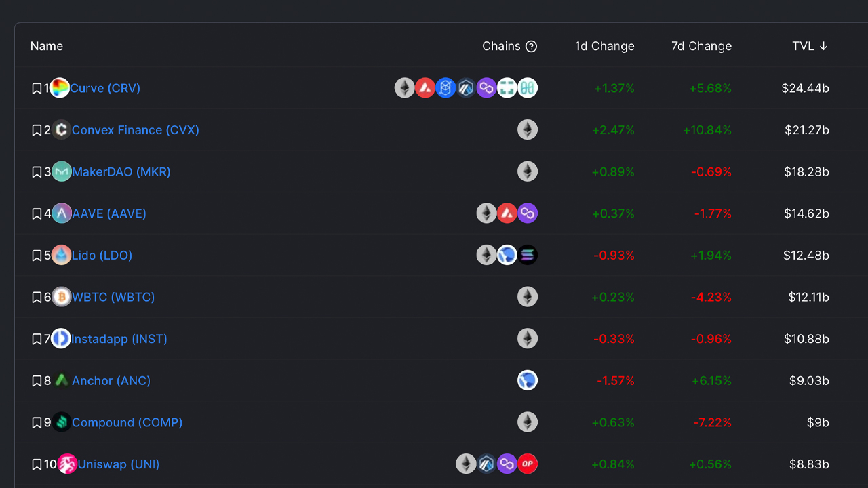Viewport: 868px width, 488px height.
Task: Open Instadapp (INST) protocol page
Action: 119,338
